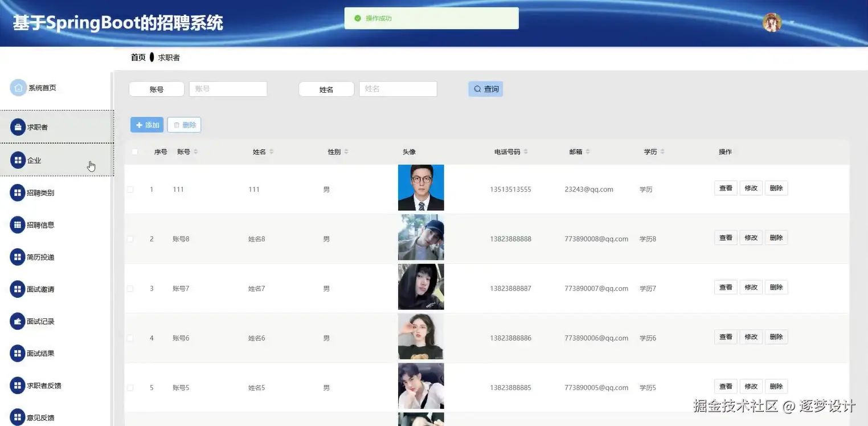The image size is (868, 426).
Task: Tick the checkbox for 账号6 row
Action: [x=130, y=338]
